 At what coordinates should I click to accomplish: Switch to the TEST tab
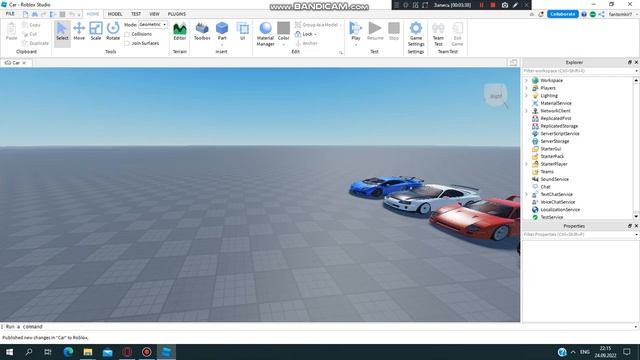pyautogui.click(x=136, y=14)
